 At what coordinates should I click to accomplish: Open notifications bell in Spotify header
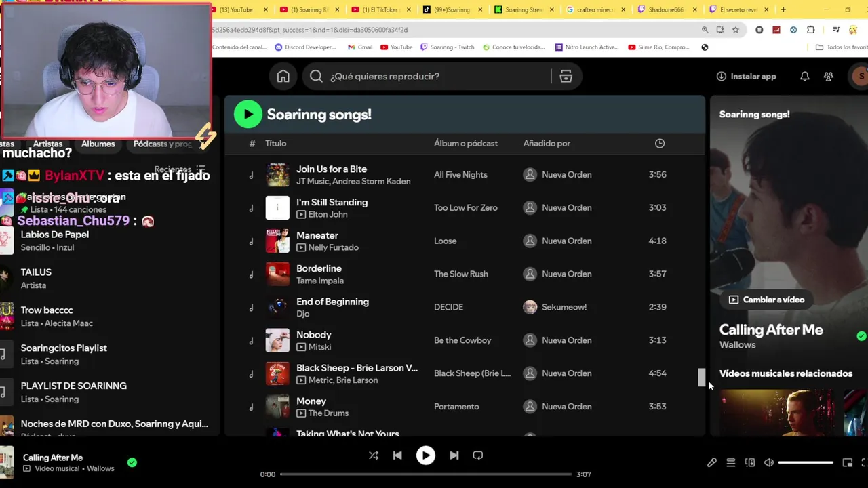tap(804, 77)
